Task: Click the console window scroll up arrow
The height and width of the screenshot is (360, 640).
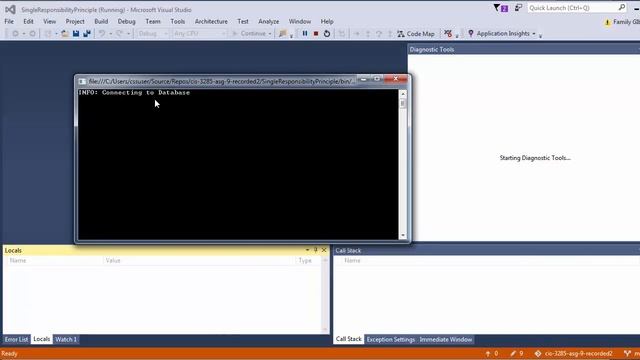Action: point(403,94)
